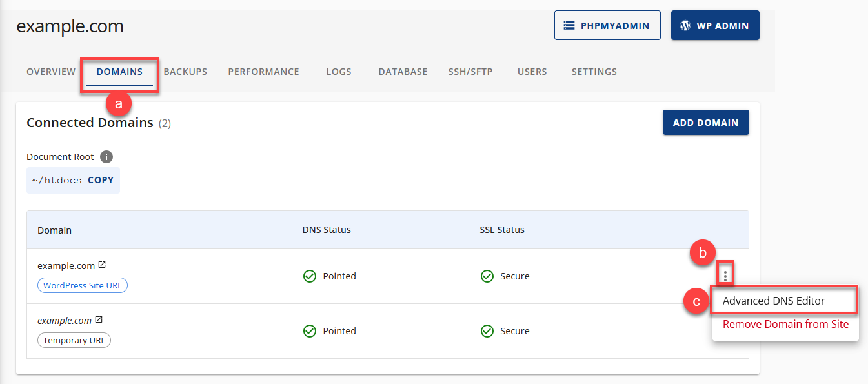Open example.com via its external link icon
This screenshot has width=868, height=384.
[102, 265]
